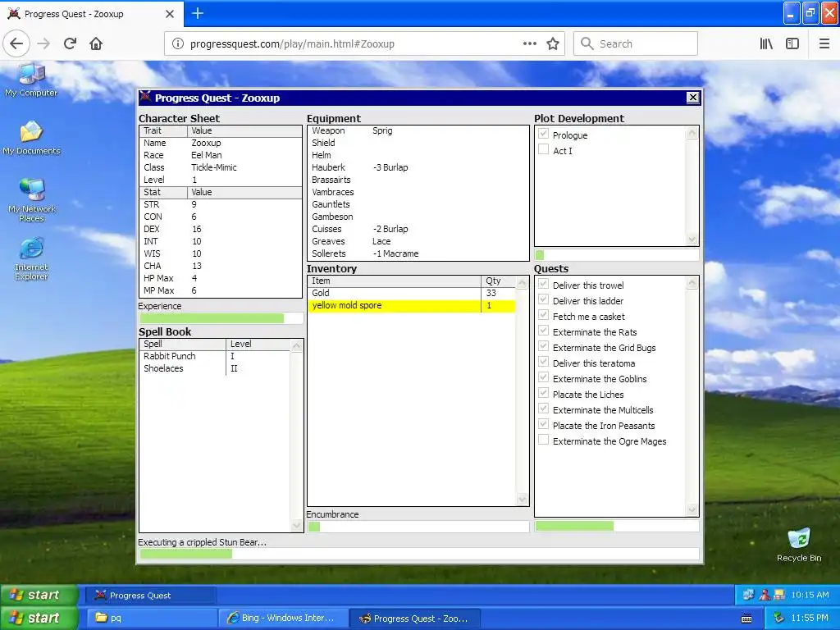Click Quests list scrollbar up arrow

click(692, 283)
